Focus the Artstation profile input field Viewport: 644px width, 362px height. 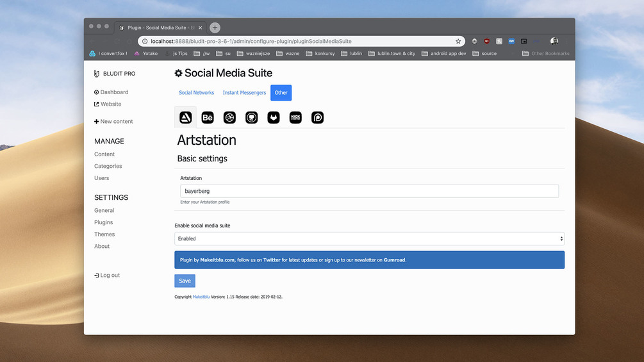coord(369,192)
